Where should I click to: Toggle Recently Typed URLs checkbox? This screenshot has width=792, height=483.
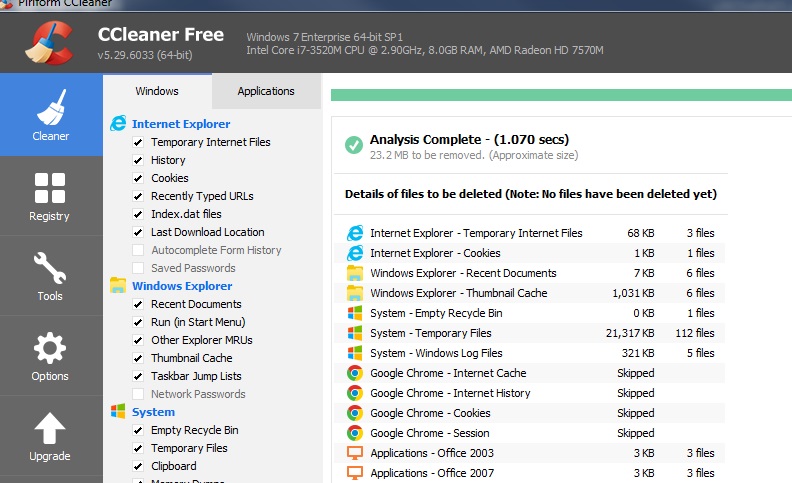click(x=138, y=196)
